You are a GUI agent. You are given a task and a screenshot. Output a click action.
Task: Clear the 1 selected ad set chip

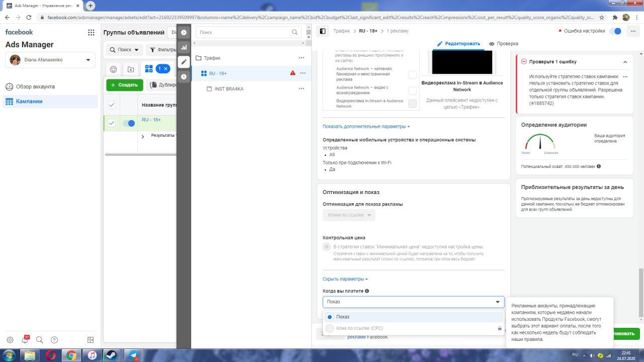pyautogui.click(x=166, y=69)
